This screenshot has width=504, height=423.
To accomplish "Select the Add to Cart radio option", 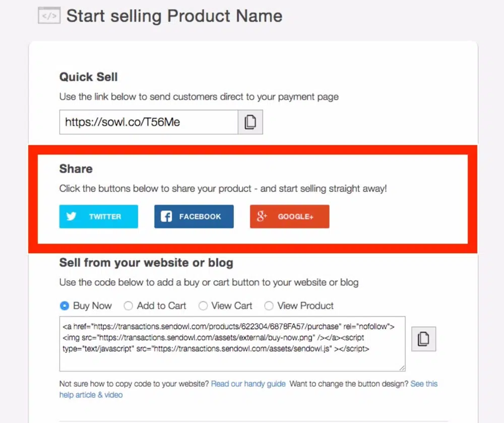I will pos(129,306).
